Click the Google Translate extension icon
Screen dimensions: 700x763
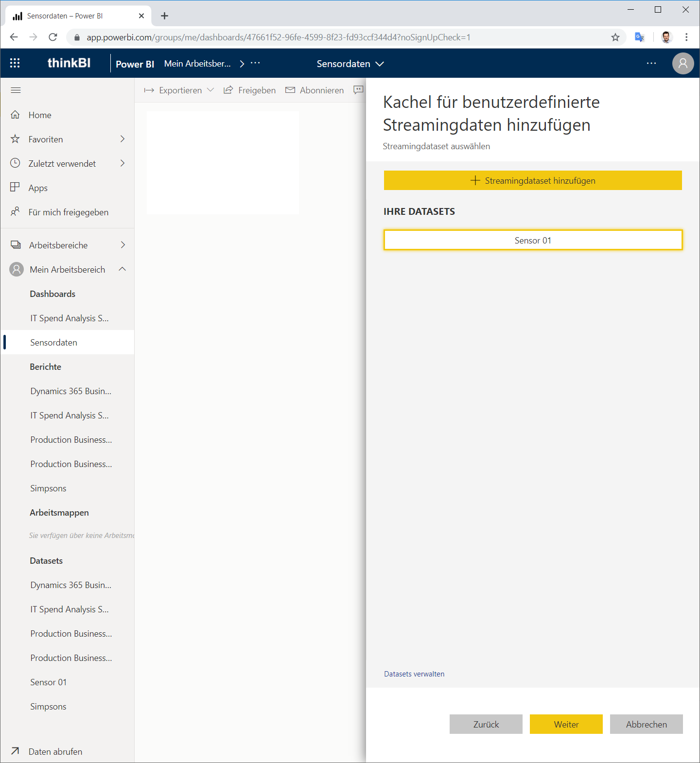[639, 37]
